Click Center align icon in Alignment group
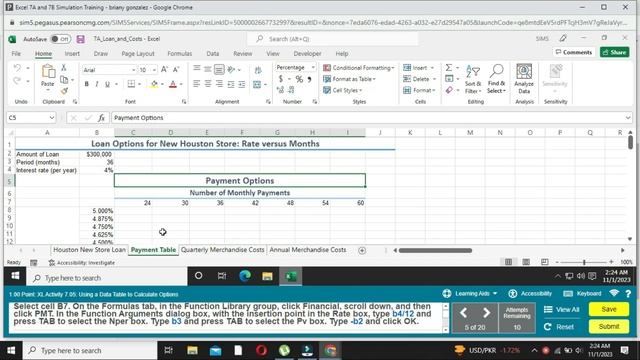This screenshot has height=360, width=640. [x=208, y=84]
